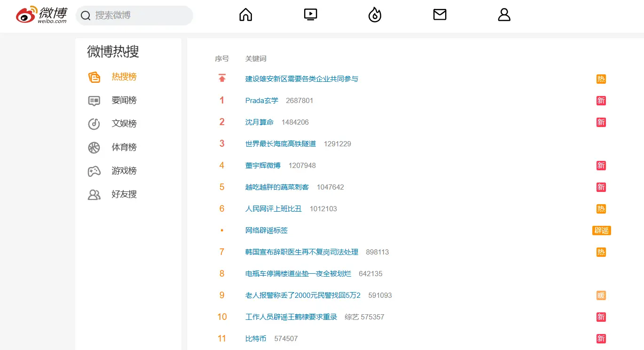Open the Hot flame icon in top navigation
The height and width of the screenshot is (350, 644).
375,15
